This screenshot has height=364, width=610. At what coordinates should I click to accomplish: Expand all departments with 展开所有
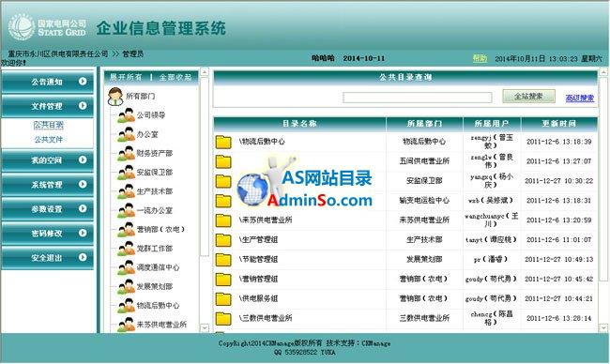coord(125,77)
